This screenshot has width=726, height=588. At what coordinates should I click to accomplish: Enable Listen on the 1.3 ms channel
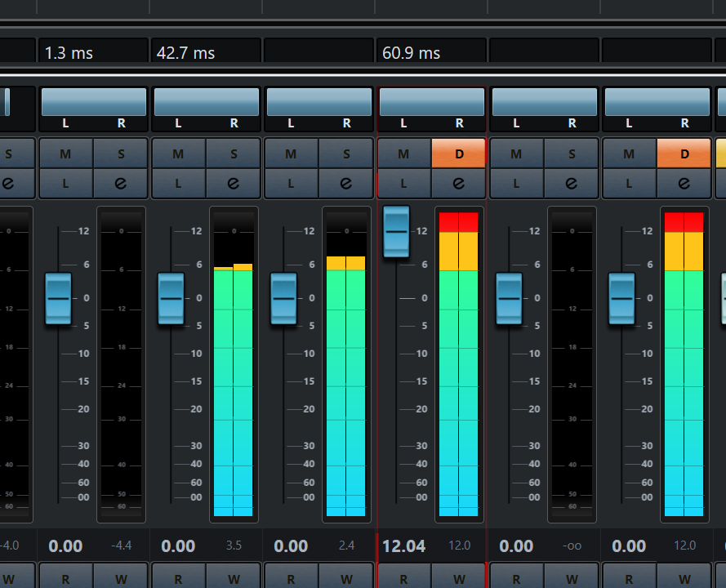coord(66,184)
